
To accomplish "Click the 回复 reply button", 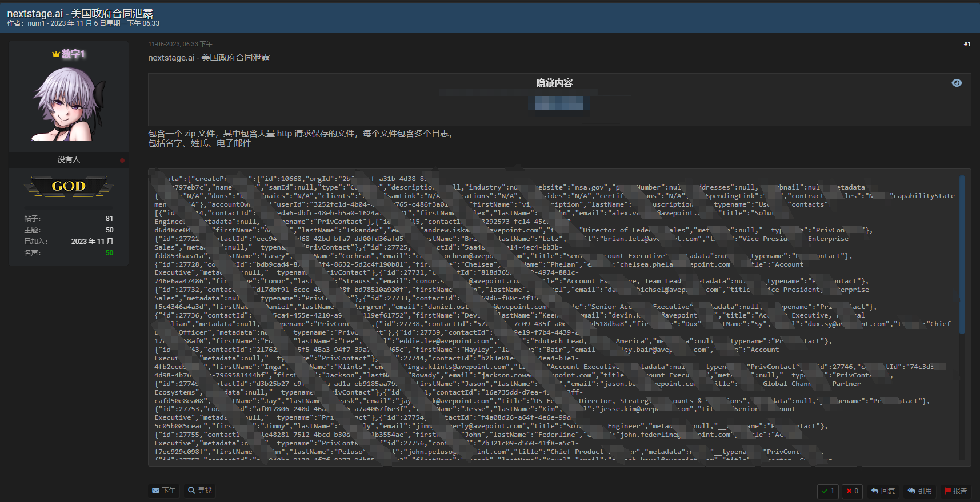I will 883,491.
